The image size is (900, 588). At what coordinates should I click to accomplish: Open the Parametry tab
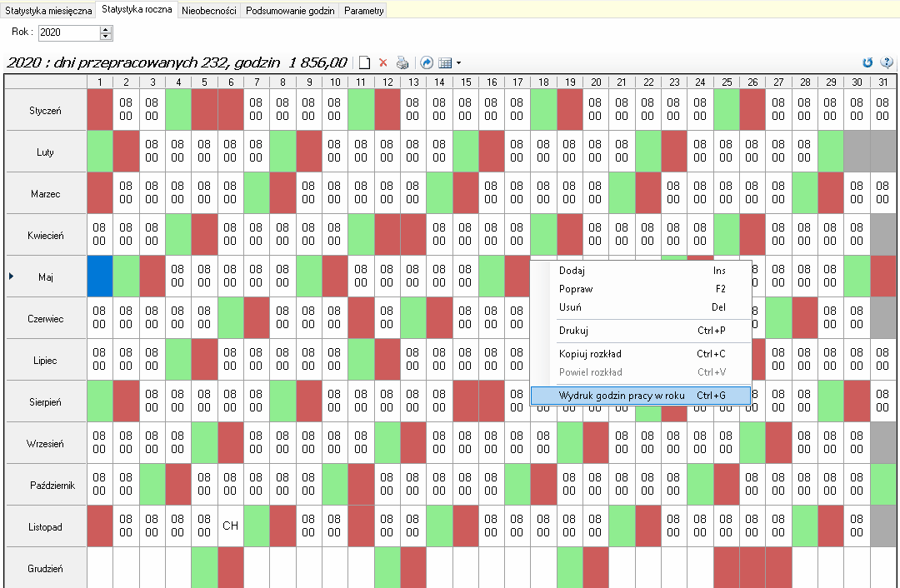pos(364,10)
